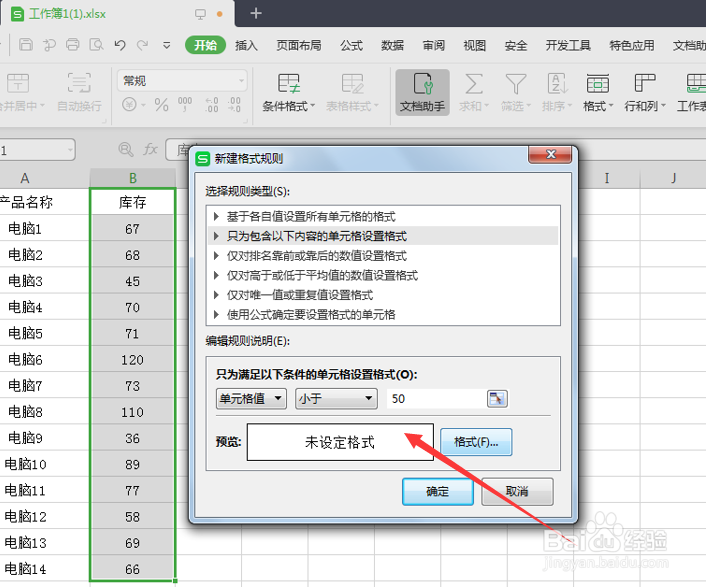Click the 格式(F)... button in dialog
The width and height of the screenshot is (708, 587).
[476, 442]
